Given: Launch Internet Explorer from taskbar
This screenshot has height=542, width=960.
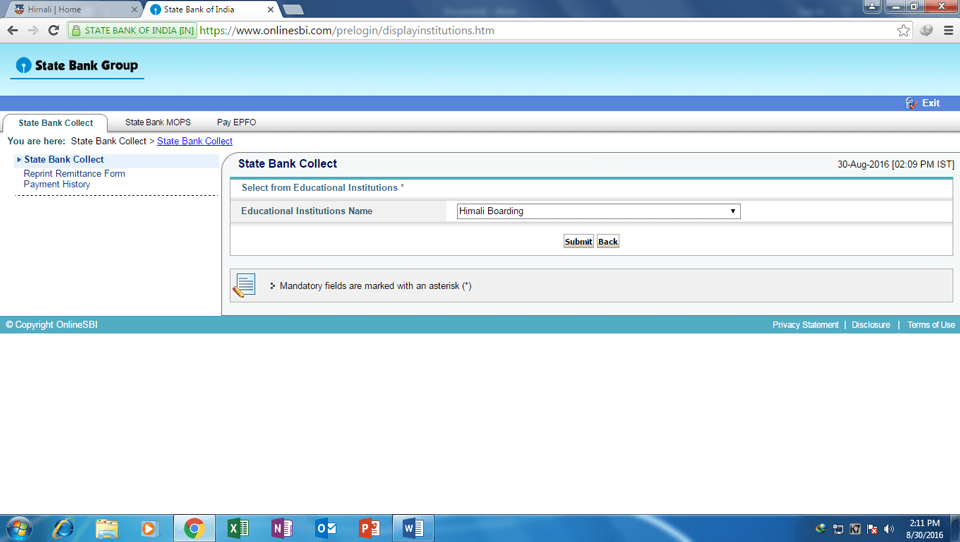Looking at the screenshot, I should pos(63,528).
